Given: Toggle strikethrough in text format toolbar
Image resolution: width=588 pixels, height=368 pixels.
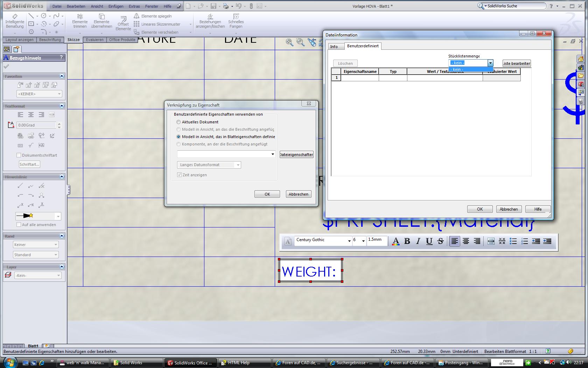Looking at the screenshot, I should (x=440, y=241).
